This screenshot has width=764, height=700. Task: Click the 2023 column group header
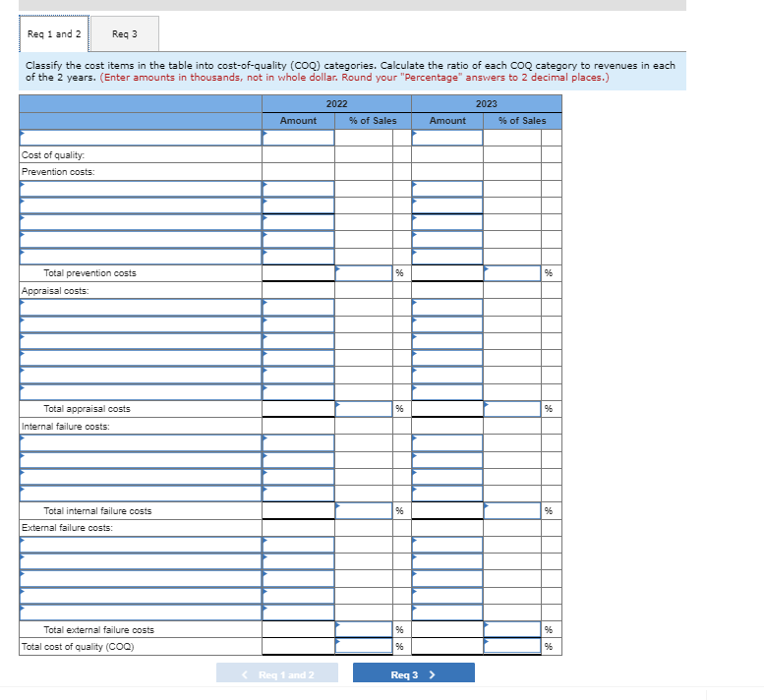487,104
